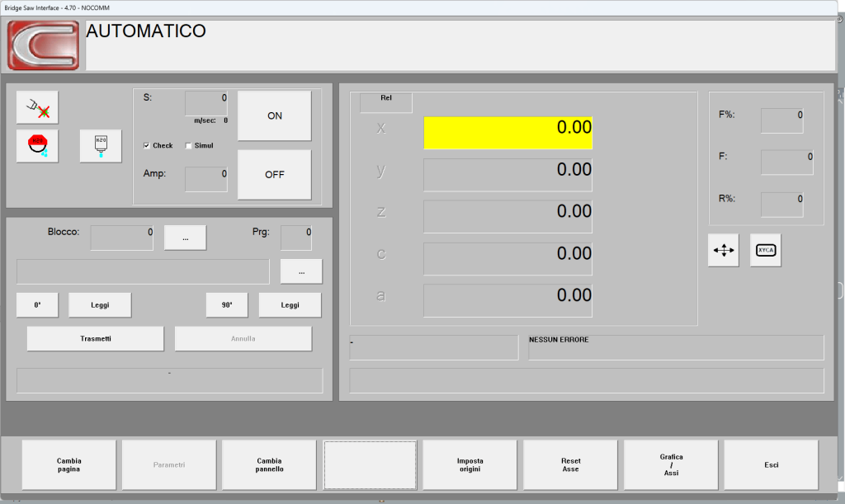Untick the Check checkbox
Viewport: 845px width, 504px height.
[147, 145]
